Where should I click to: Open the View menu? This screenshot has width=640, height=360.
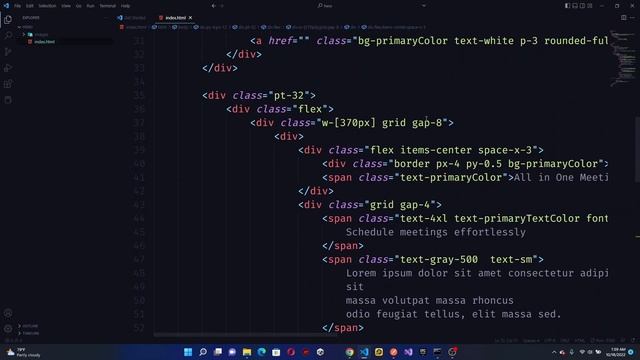(66, 6)
